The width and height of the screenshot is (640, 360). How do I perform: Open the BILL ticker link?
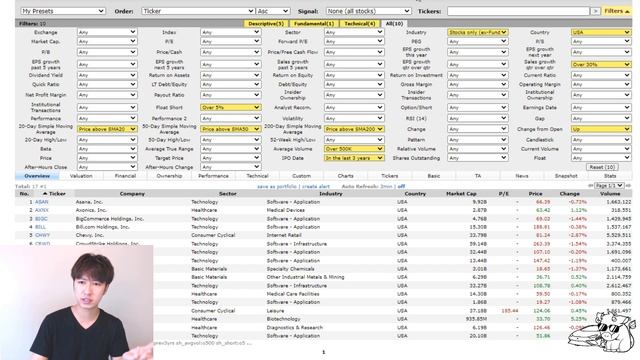tap(40, 227)
